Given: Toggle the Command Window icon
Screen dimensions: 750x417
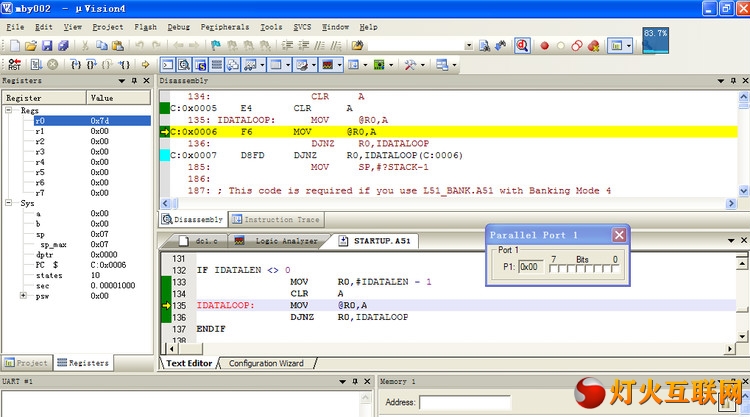Looking at the screenshot, I should click(x=167, y=65).
